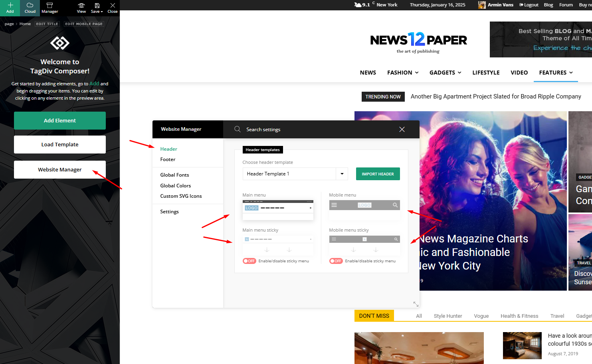
Task: Open Global Fonts settings
Action: (x=174, y=175)
